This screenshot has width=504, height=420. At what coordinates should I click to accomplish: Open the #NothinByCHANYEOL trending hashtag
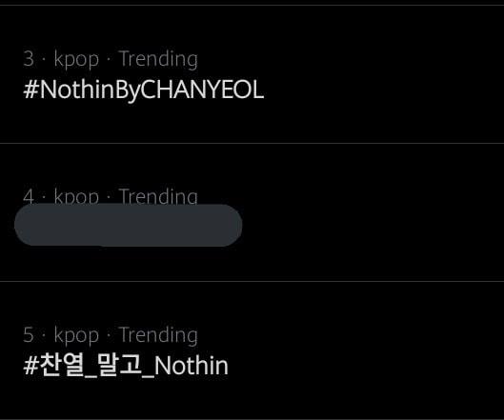pyautogui.click(x=144, y=90)
